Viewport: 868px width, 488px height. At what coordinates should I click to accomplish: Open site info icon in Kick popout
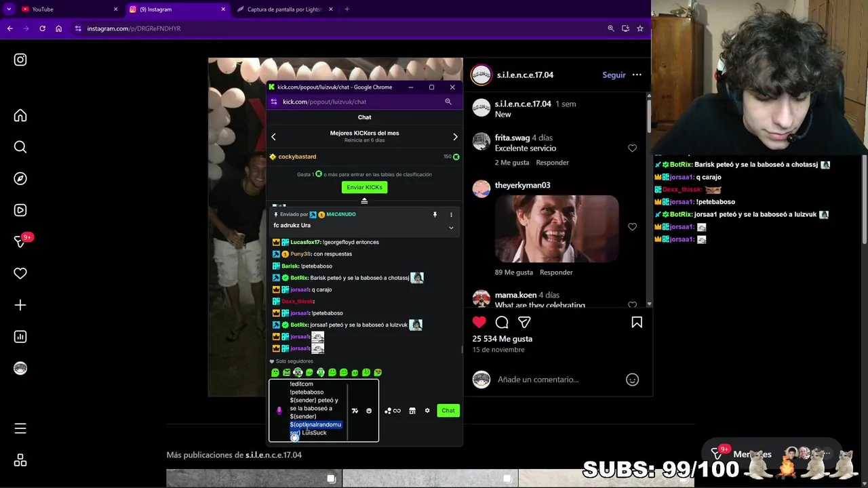(274, 102)
